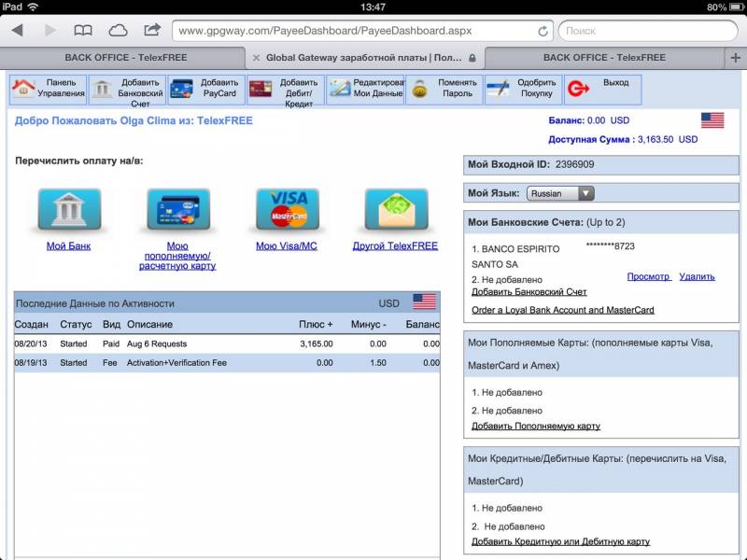Click the 08/19/13 created date
Screen dimensions: 747x560
pos(31,363)
